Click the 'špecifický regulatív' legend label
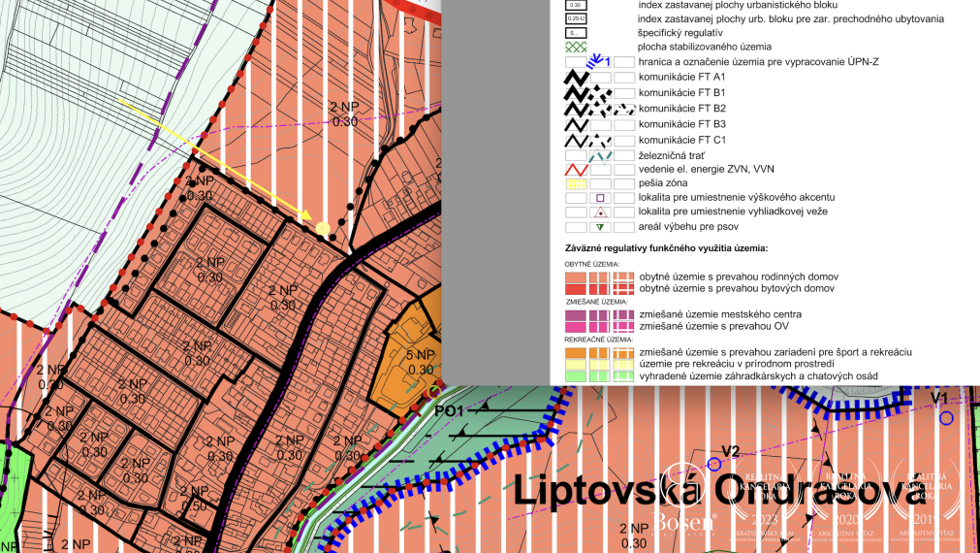Image resolution: width=980 pixels, height=553 pixels. pos(680,33)
